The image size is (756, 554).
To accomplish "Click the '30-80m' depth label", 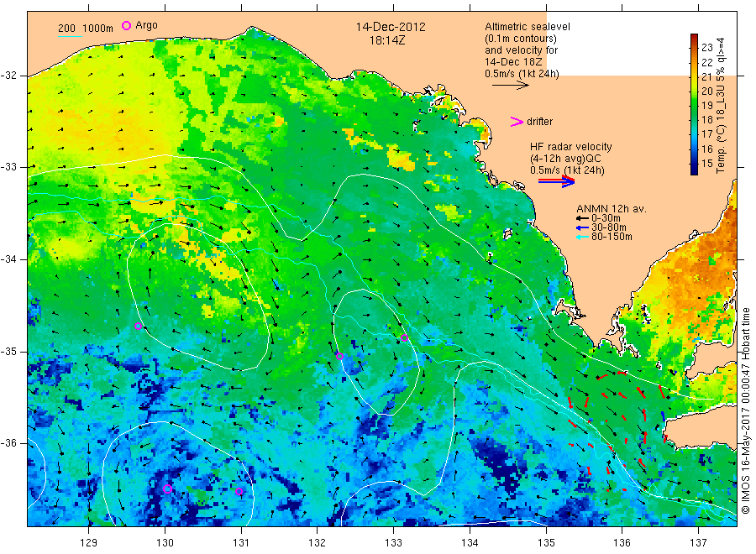I will pyautogui.click(x=609, y=227).
